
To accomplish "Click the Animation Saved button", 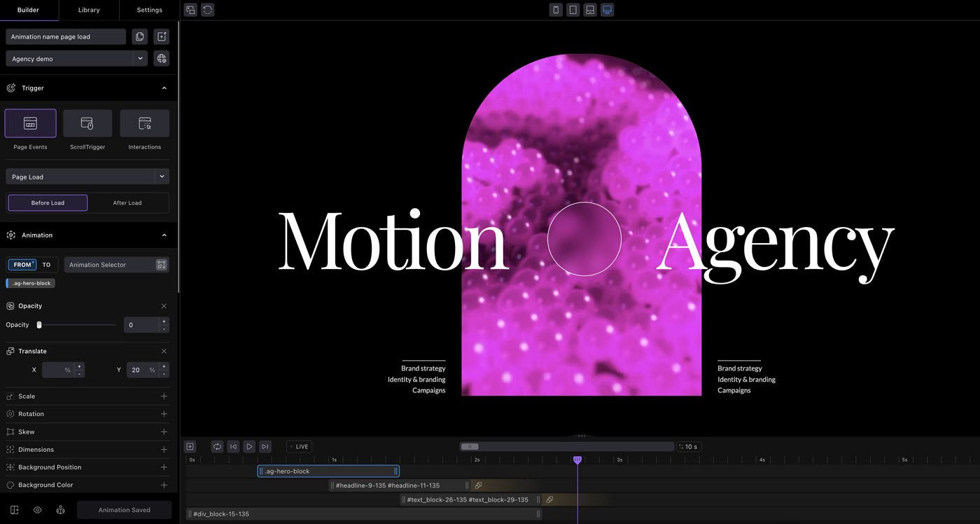I will pos(124,510).
